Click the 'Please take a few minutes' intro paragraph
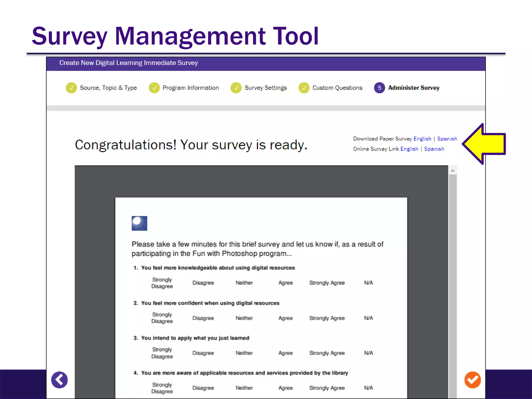 pyautogui.click(x=257, y=249)
